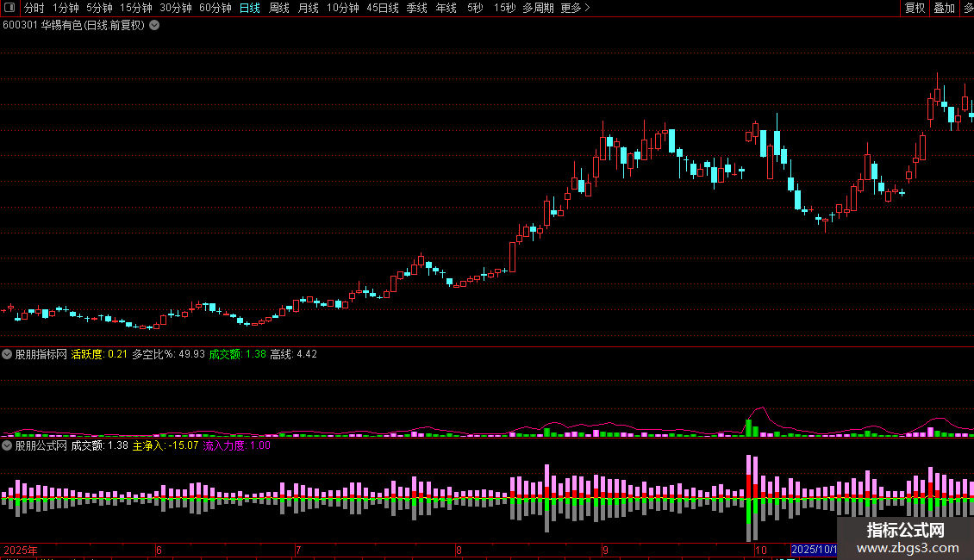Screen dimensions: 974x560
Task: Click the 活跃度: 0.21 value
Action: tap(99, 354)
